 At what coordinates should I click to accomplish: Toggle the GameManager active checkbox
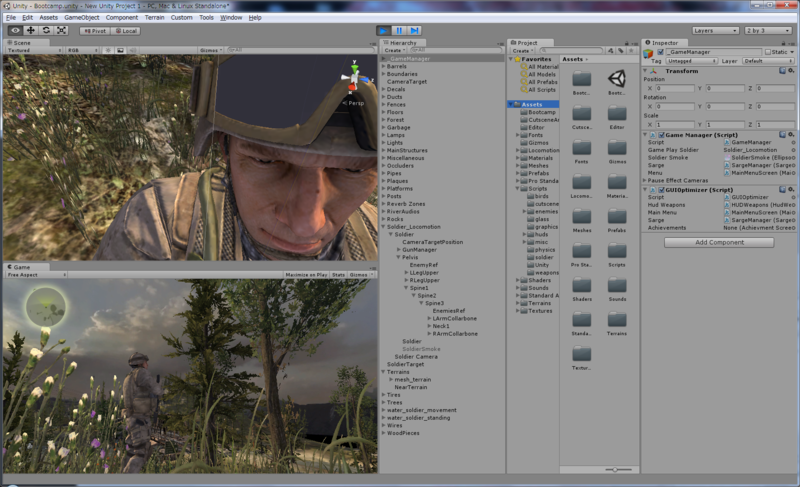click(x=661, y=52)
